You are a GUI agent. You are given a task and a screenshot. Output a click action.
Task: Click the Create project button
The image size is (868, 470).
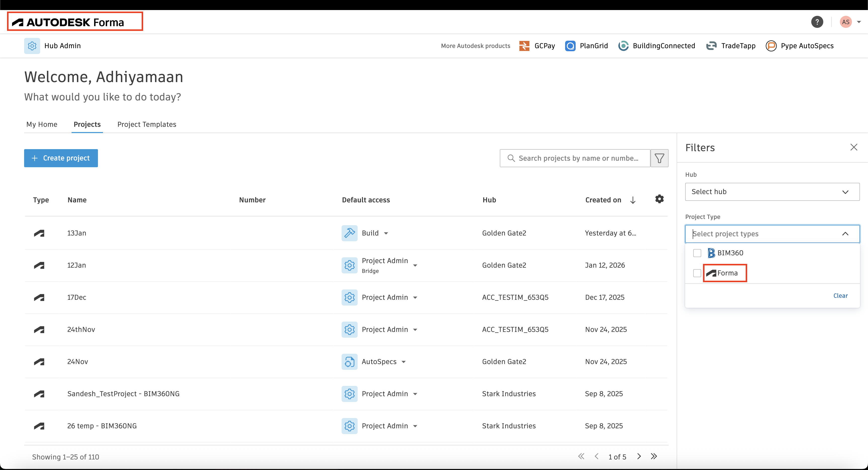[x=61, y=158]
